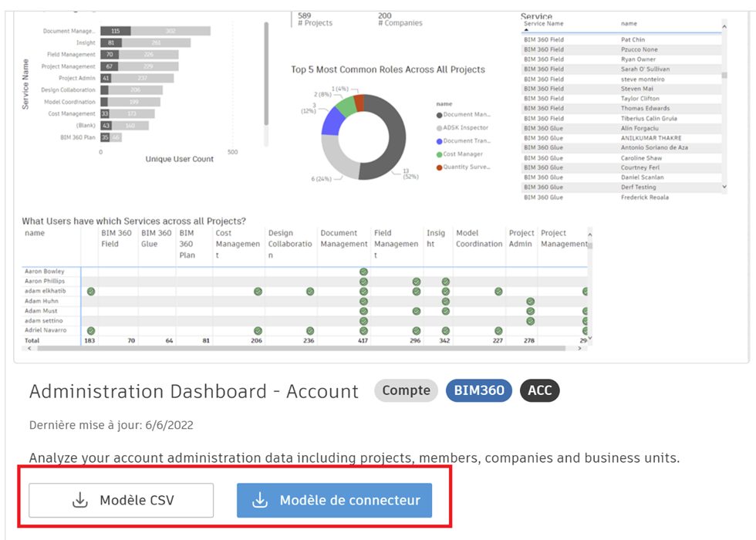Click the matrix horizontal scrollbar

click(x=302, y=348)
